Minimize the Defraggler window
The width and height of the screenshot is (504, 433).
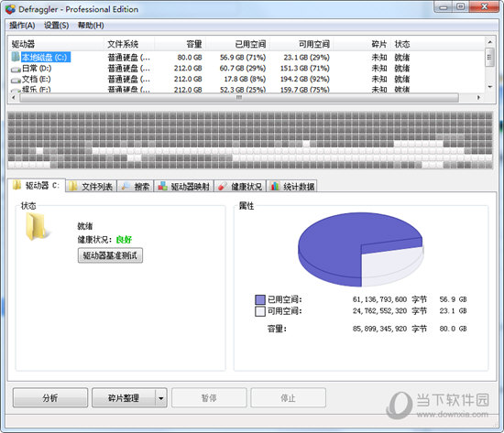[x=444, y=7]
